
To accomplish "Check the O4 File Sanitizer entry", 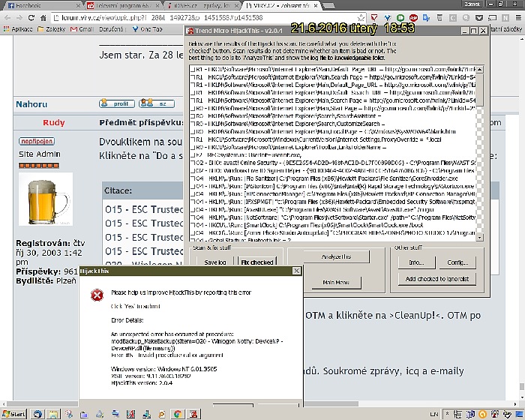I will [193, 178].
